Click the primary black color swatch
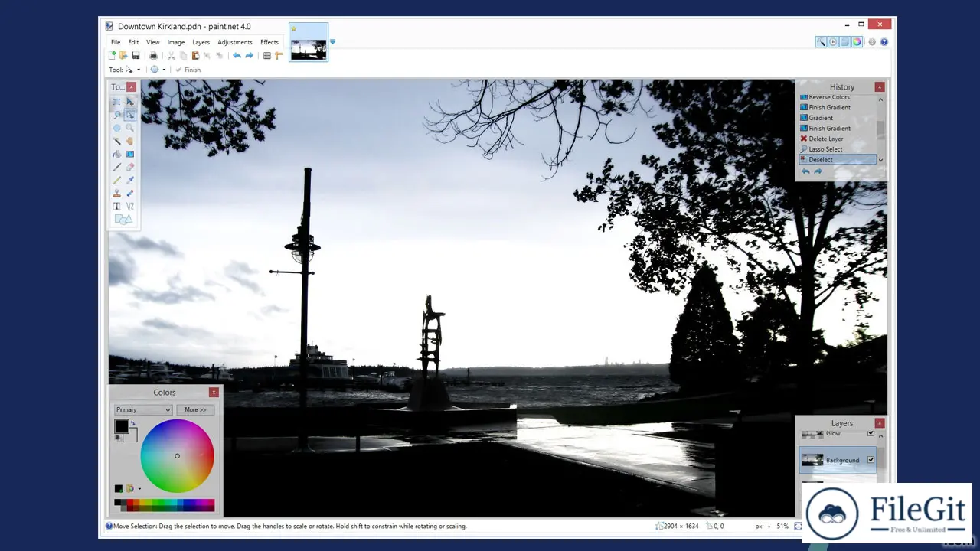Image resolution: width=980 pixels, height=551 pixels. (x=122, y=426)
